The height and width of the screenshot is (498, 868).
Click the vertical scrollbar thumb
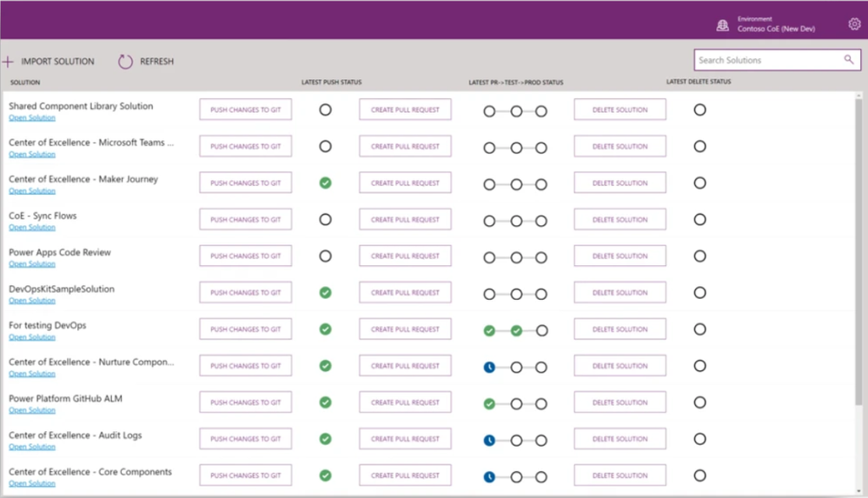point(858,253)
